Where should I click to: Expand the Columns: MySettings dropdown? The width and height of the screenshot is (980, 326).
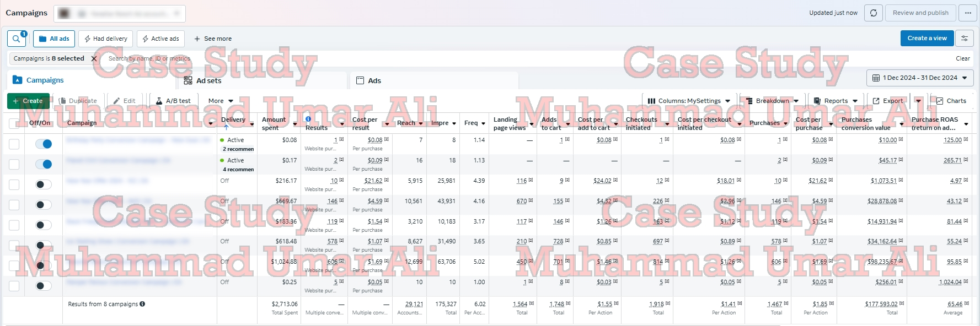(689, 101)
